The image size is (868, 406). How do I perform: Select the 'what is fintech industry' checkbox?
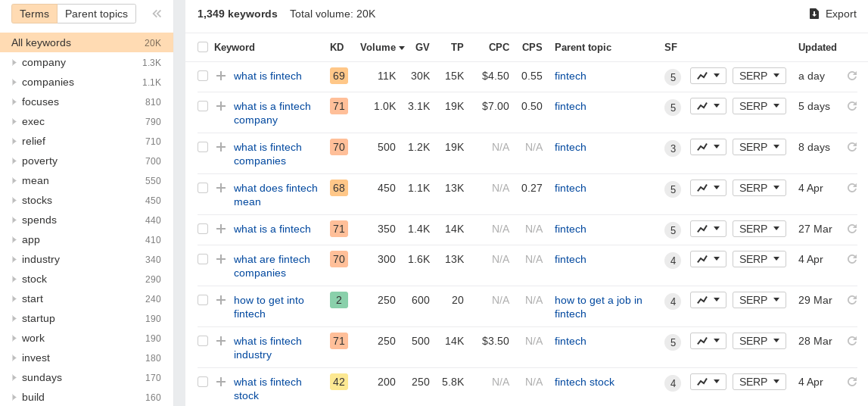click(203, 341)
